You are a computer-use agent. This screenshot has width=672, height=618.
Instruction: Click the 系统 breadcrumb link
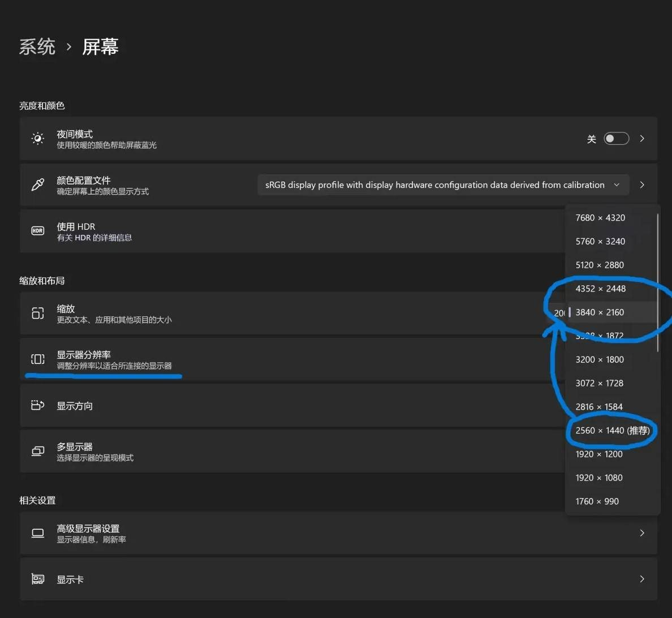pos(37,47)
